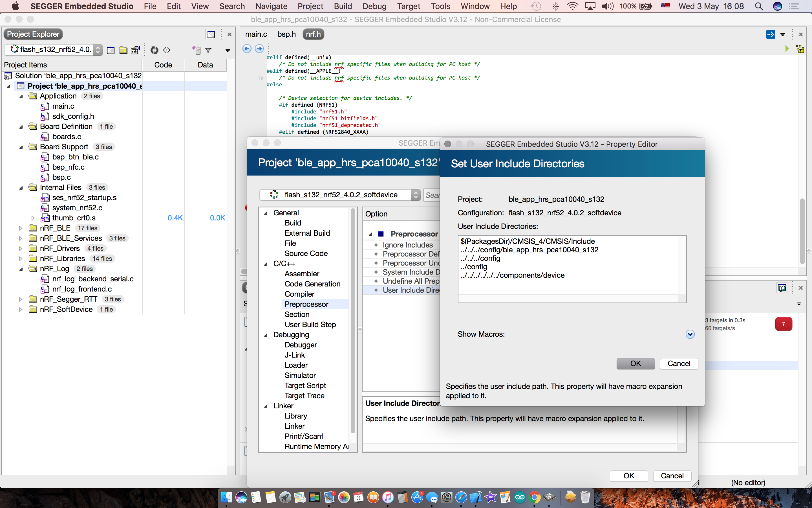Image resolution: width=812 pixels, height=508 pixels.
Task: Select Code Generation in options tree
Action: point(312,284)
